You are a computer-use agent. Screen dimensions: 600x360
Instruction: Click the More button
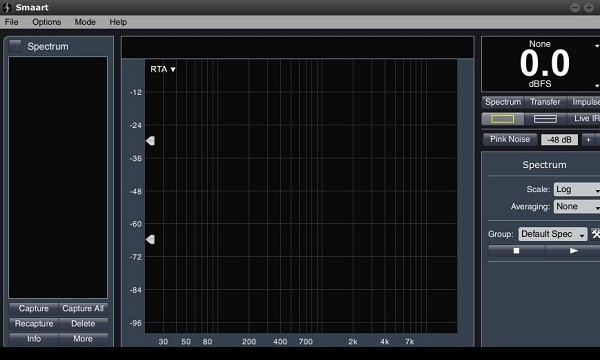click(x=83, y=339)
